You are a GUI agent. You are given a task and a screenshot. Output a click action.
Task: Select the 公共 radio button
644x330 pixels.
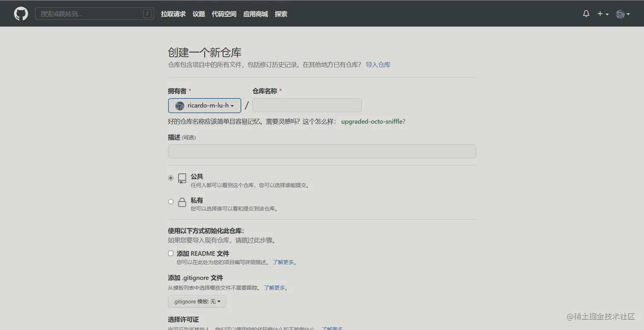171,178
